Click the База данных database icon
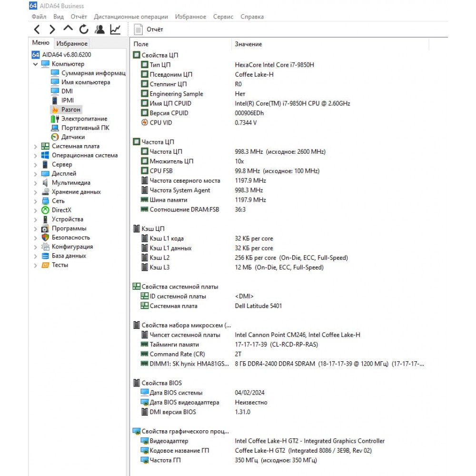Viewport: 476px width, 476px height. tap(45, 256)
